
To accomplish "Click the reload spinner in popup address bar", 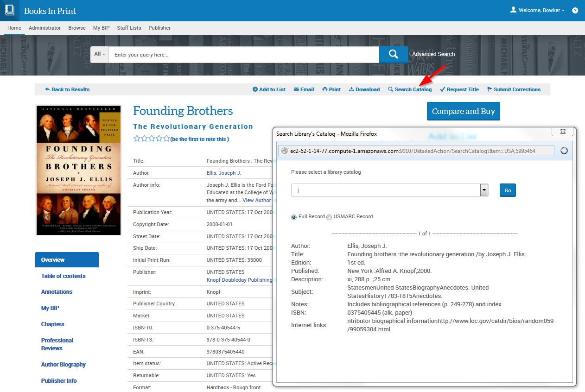I will coord(564,151).
